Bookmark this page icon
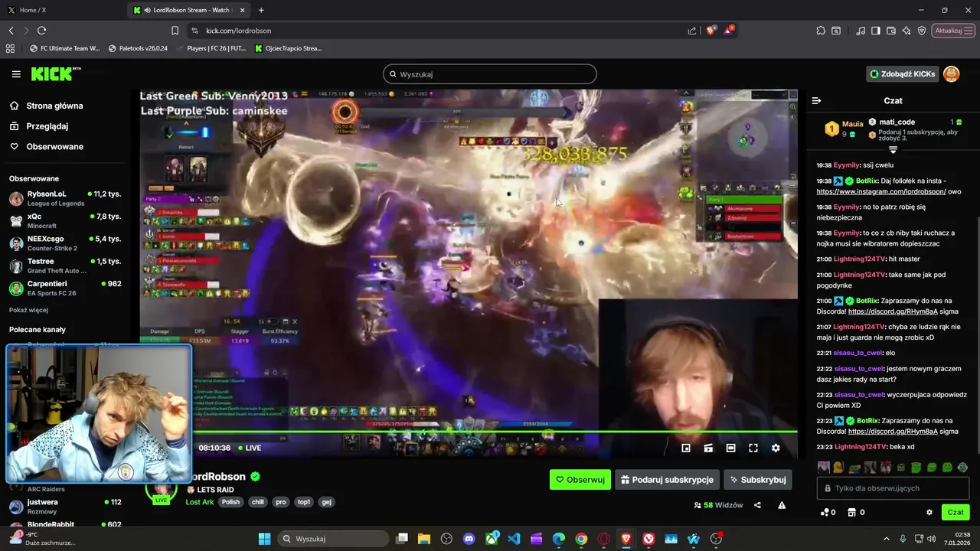Image resolution: width=980 pixels, height=551 pixels. (x=175, y=31)
